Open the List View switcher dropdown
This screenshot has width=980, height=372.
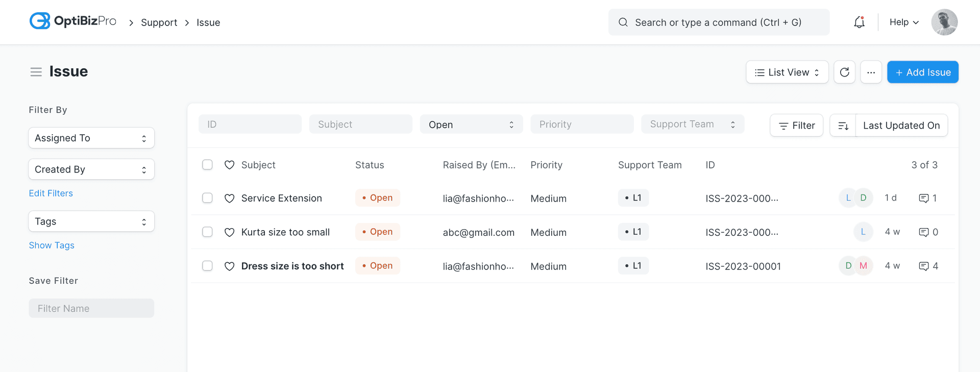coord(787,72)
